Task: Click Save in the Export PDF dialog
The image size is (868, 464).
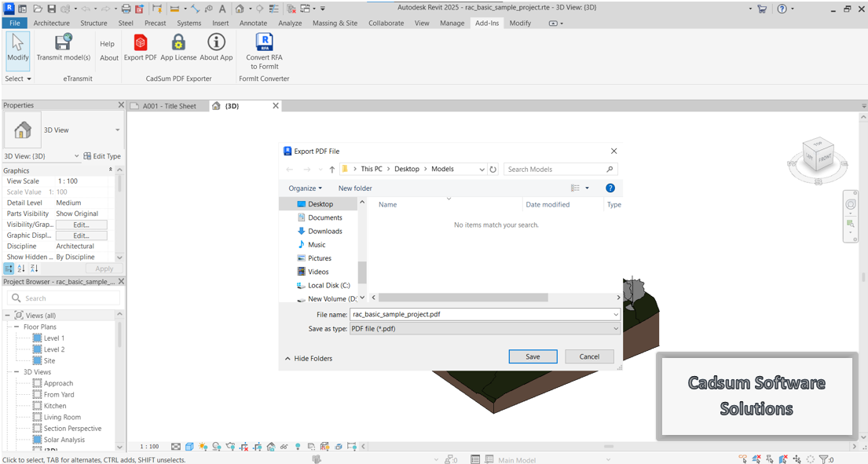Action: (533, 356)
